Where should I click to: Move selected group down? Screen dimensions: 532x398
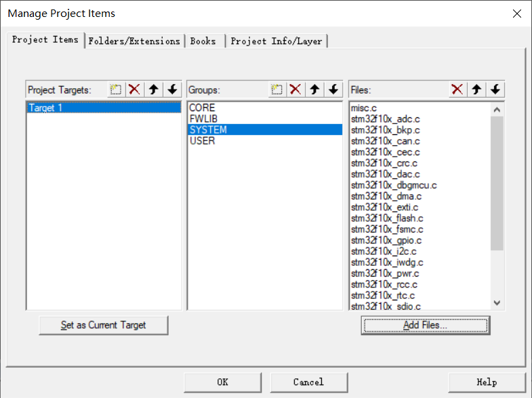[333, 89]
